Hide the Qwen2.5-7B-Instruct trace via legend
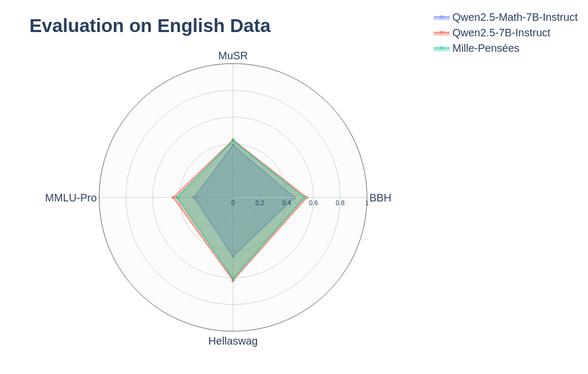This screenshot has width=588, height=374. point(501,33)
